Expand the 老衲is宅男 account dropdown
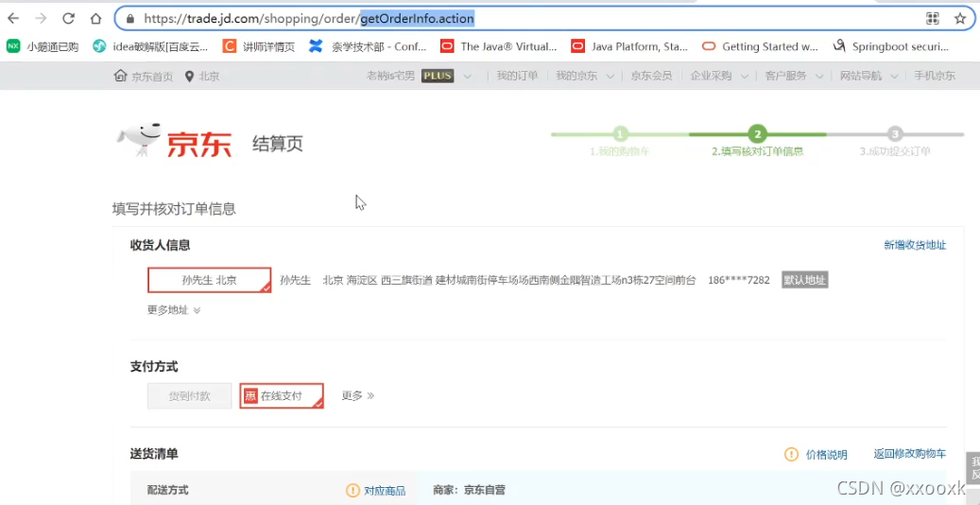Viewport: 980px width, 505px height. tap(467, 77)
